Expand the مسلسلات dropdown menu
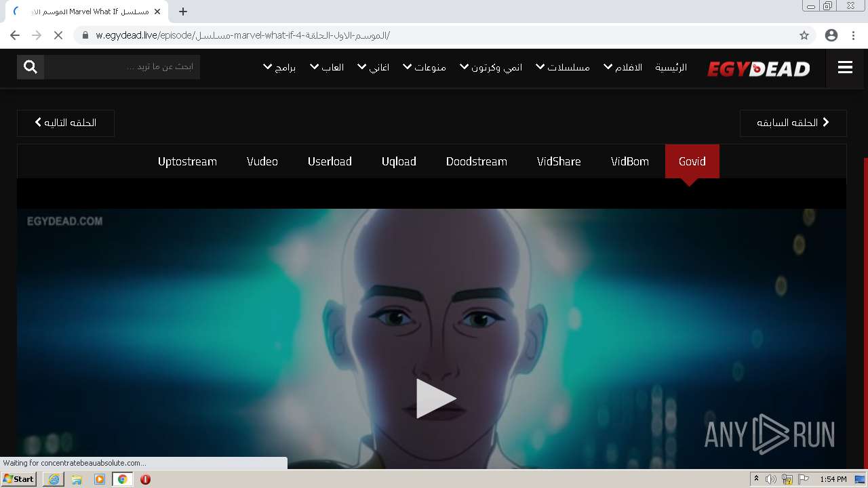The height and width of the screenshot is (488, 868). tap(562, 67)
